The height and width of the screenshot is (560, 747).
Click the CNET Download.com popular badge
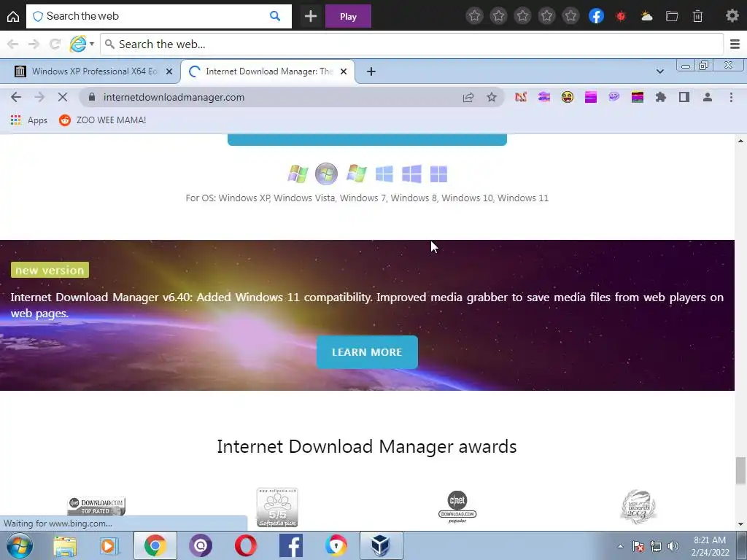point(457,507)
